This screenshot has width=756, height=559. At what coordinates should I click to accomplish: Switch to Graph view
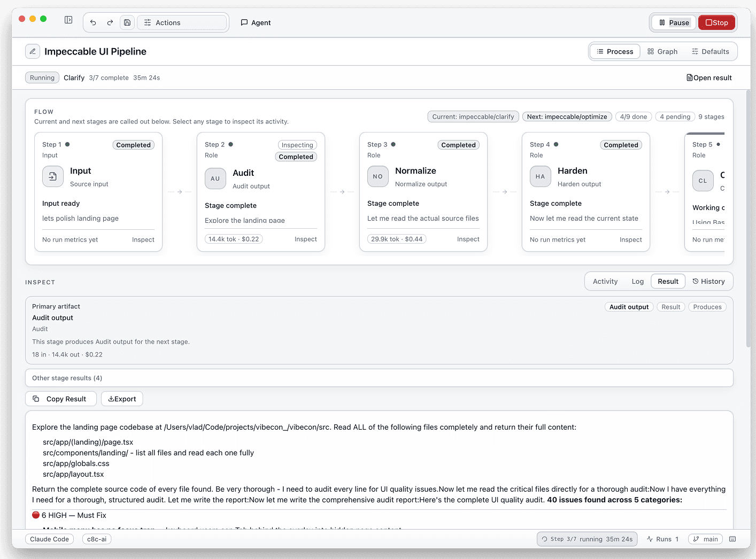pyautogui.click(x=662, y=51)
